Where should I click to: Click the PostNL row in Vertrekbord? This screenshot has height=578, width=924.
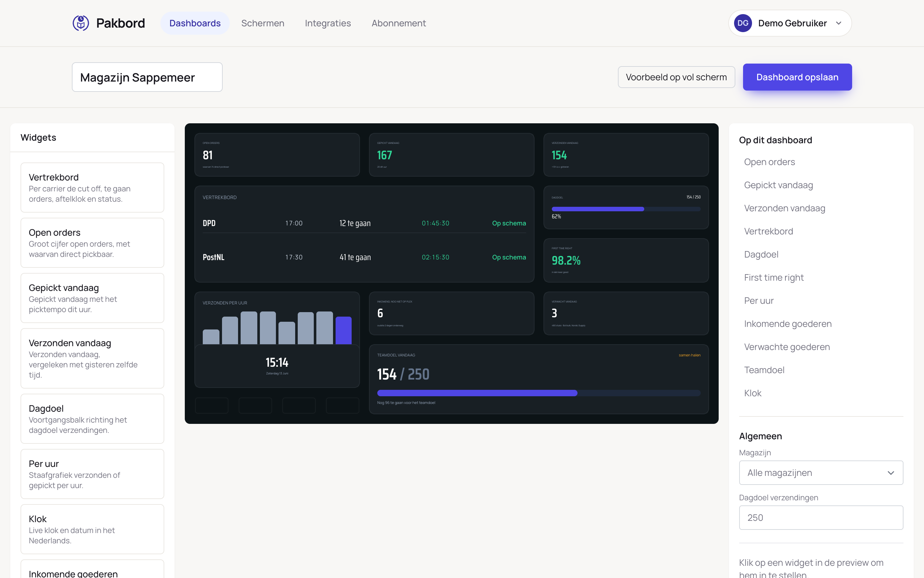pyautogui.click(x=364, y=257)
